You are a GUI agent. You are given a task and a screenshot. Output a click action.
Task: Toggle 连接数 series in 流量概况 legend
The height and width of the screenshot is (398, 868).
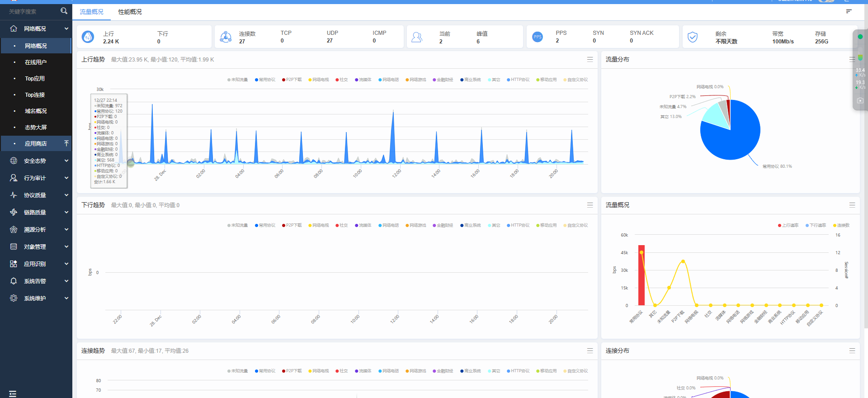point(841,225)
